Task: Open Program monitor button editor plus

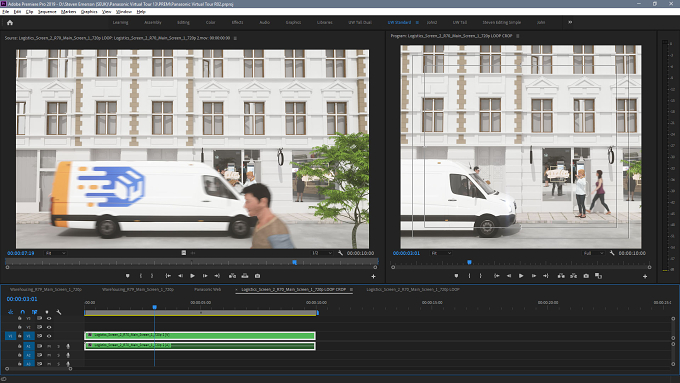Action: point(645,276)
